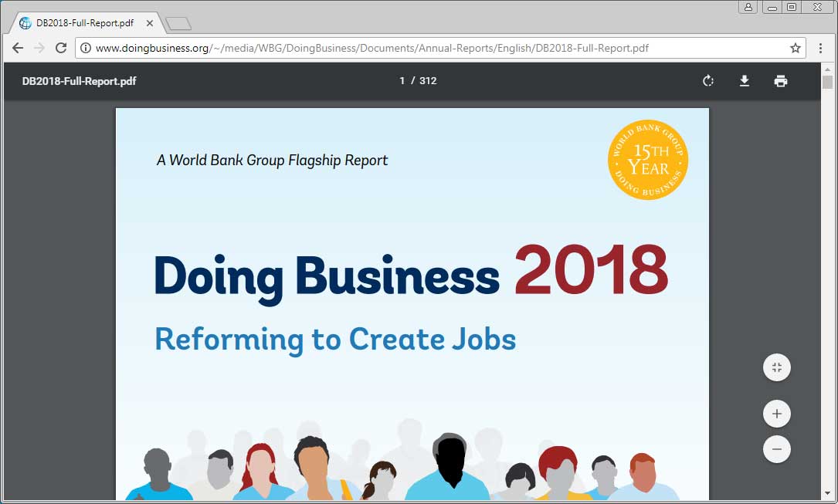Click the globe favicon on the tab
838x504 pixels.
tap(25, 23)
